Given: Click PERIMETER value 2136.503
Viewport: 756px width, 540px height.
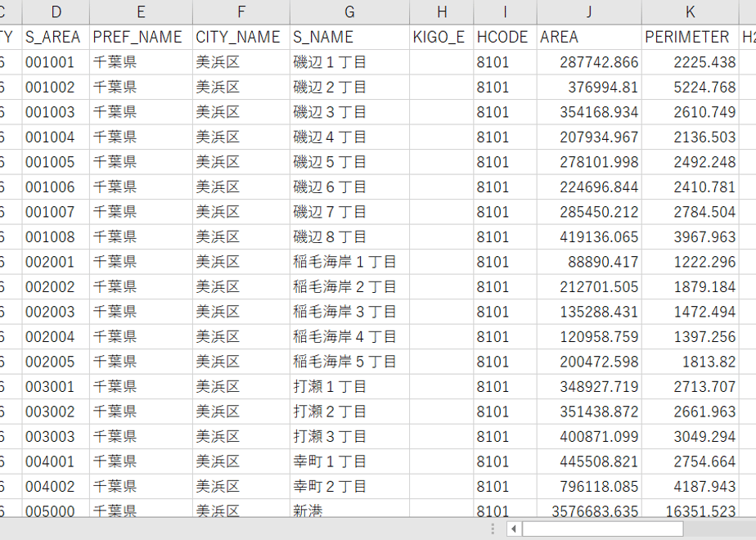Looking at the screenshot, I should click(x=691, y=137).
